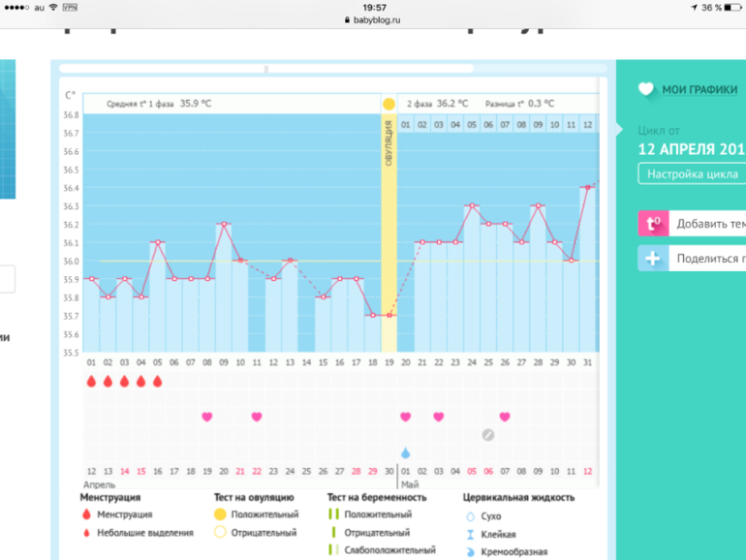Select the Добавить температуру button label
The width and height of the screenshot is (746, 560).
pos(710,224)
